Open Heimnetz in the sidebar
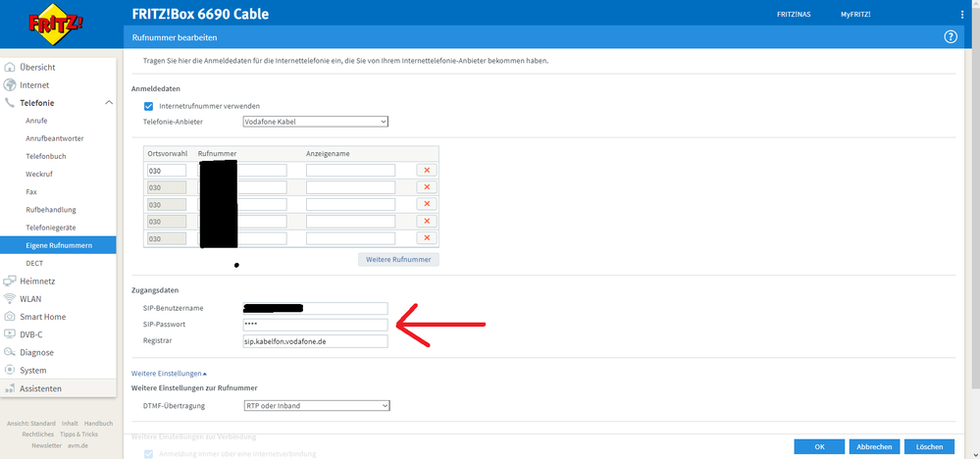 [37, 281]
